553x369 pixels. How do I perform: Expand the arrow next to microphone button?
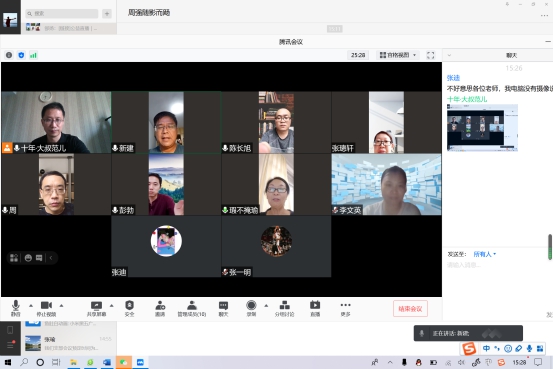coord(31,306)
